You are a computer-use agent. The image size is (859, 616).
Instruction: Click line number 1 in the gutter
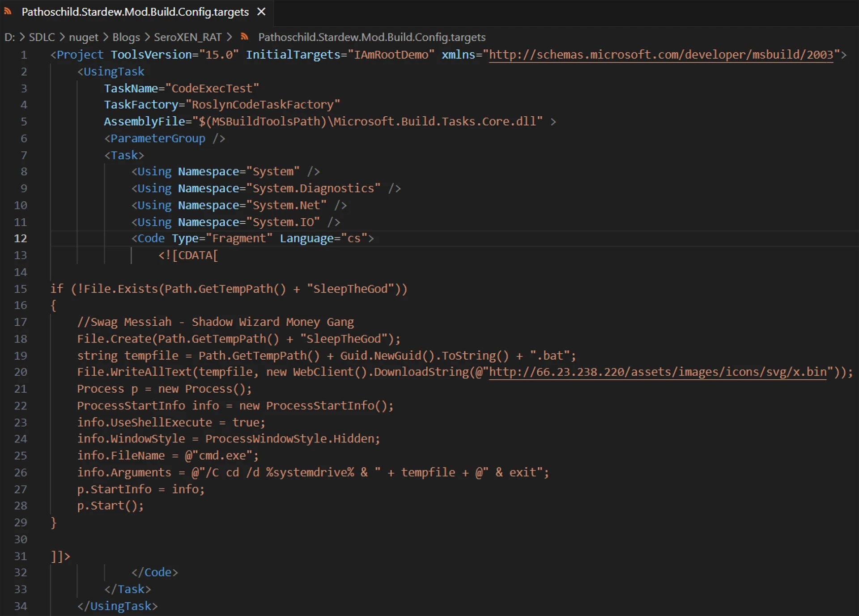24,55
